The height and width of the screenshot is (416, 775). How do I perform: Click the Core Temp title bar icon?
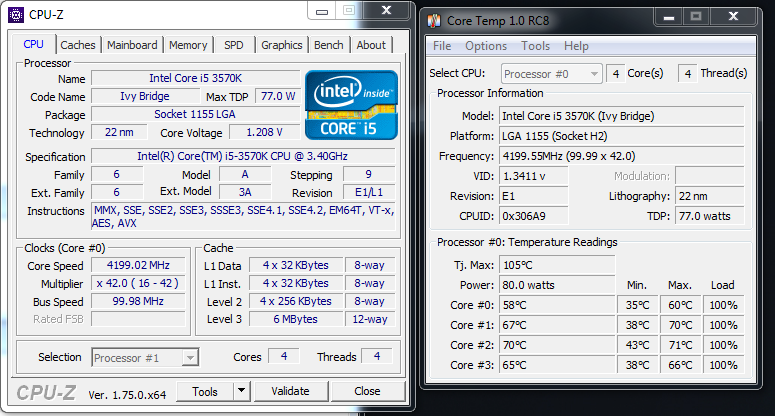point(434,21)
